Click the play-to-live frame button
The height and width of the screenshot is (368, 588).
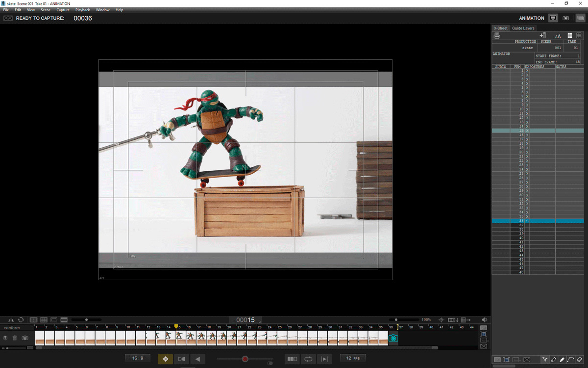pos(324,359)
